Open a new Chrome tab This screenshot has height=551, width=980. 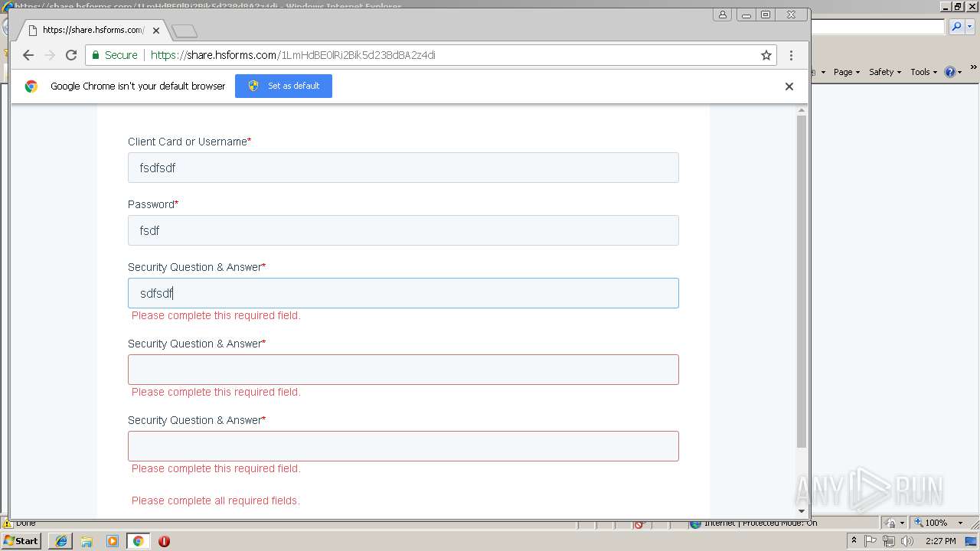point(185,31)
